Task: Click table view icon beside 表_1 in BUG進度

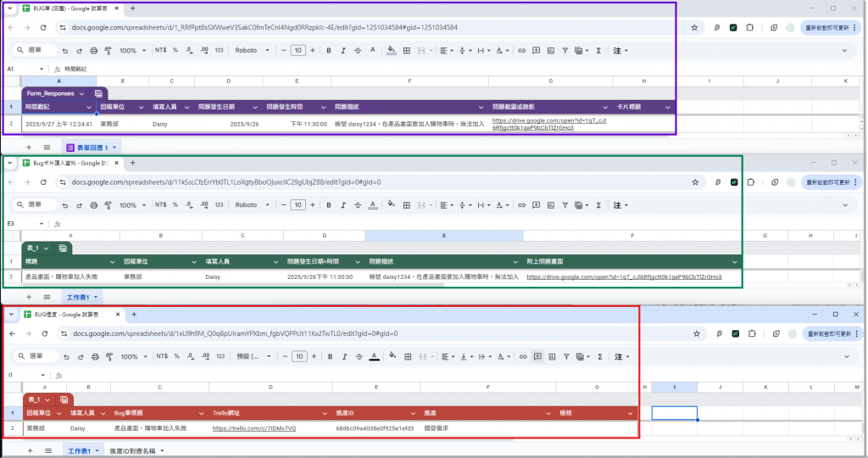Action: click(64, 399)
